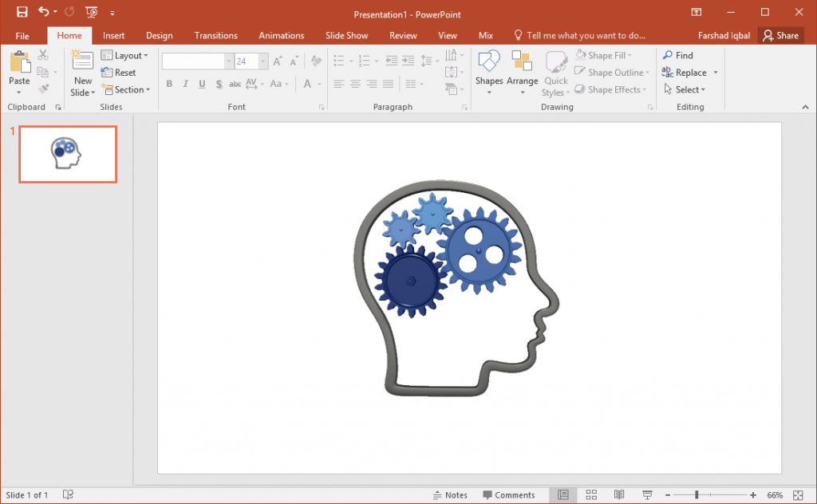The image size is (817, 504).
Task: Switch to the Design tab
Action: [x=159, y=35]
